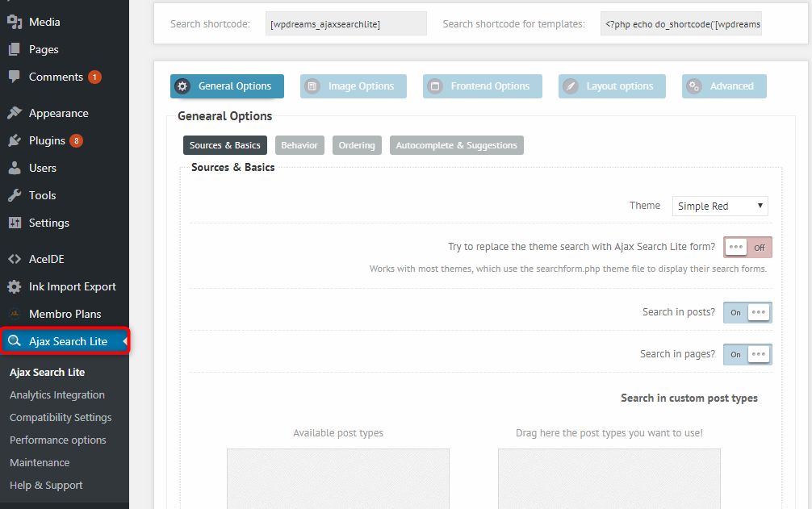The image size is (812, 509).
Task: Click the template shortcode input field
Action: pos(681,23)
